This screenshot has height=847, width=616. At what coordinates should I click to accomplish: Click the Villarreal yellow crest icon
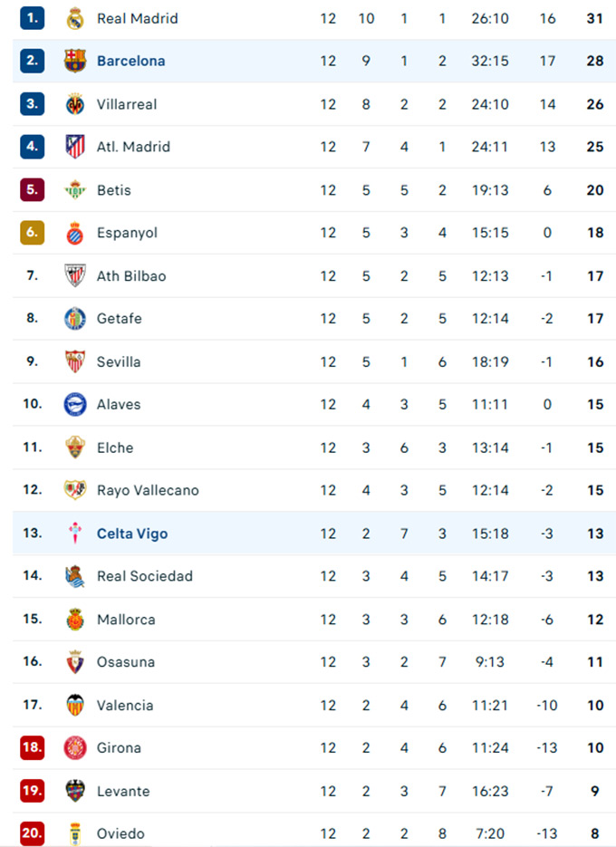75,104
